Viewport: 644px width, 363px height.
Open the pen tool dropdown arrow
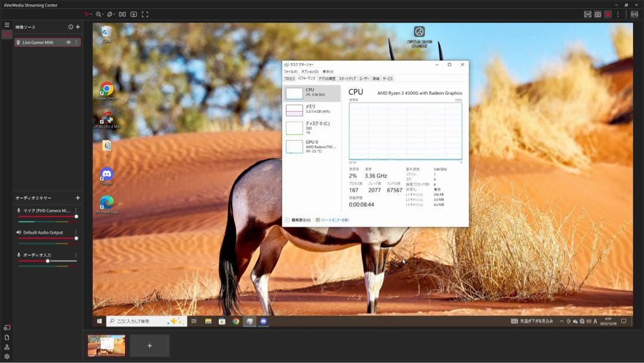coord(91,14)
